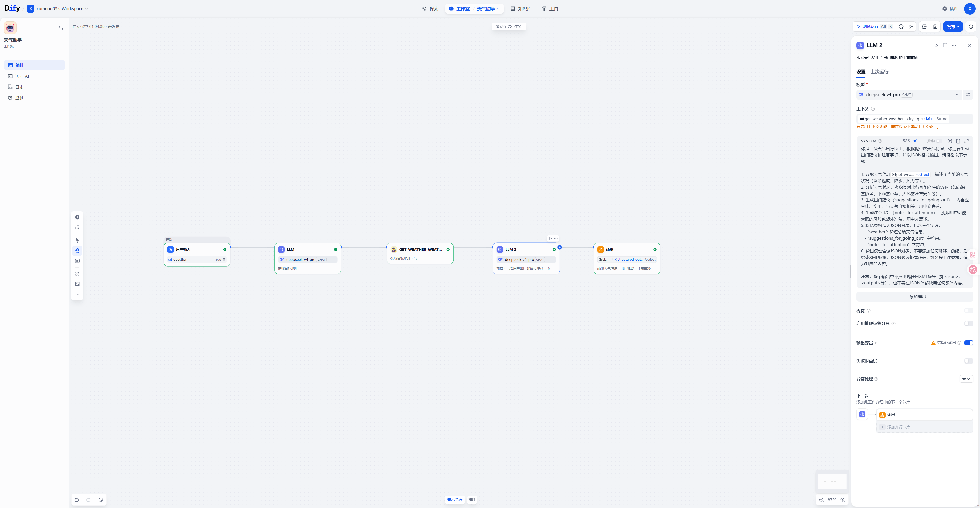980x508 pixels.
Task: Open the 天气助手 app dropdown in top nav
Action: point(488,9)
